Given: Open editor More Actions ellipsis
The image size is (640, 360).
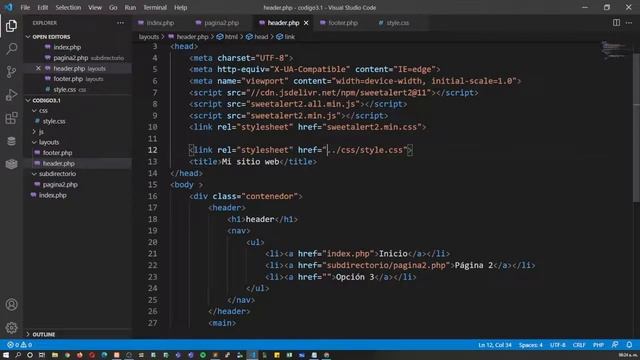Looking at the screenshot, I should pos(629,23).
